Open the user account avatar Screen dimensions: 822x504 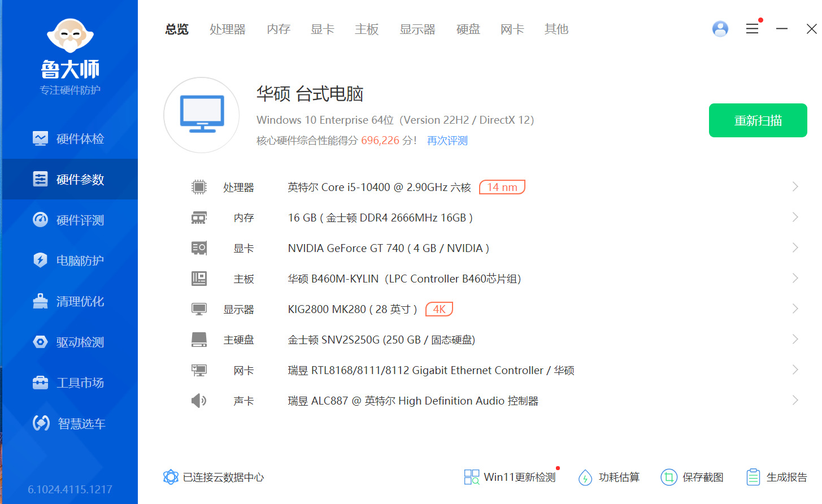[720, 29]
